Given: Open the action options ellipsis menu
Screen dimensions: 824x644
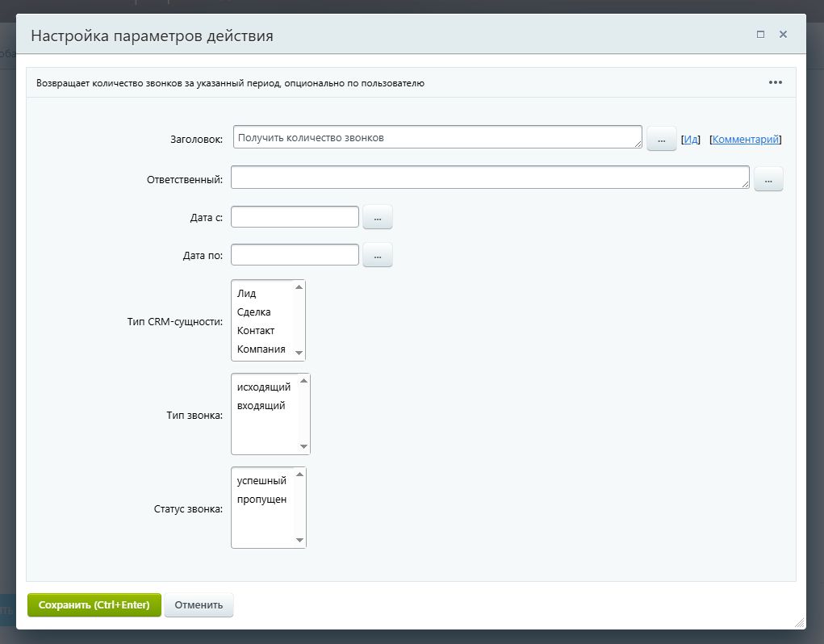Looking at the screenshot, I should tap(776, 82).
